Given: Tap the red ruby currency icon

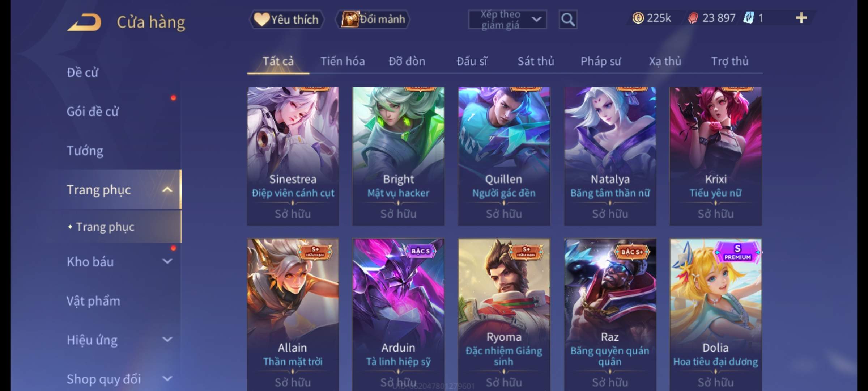Looking at the screenshot, I should 693,18.
